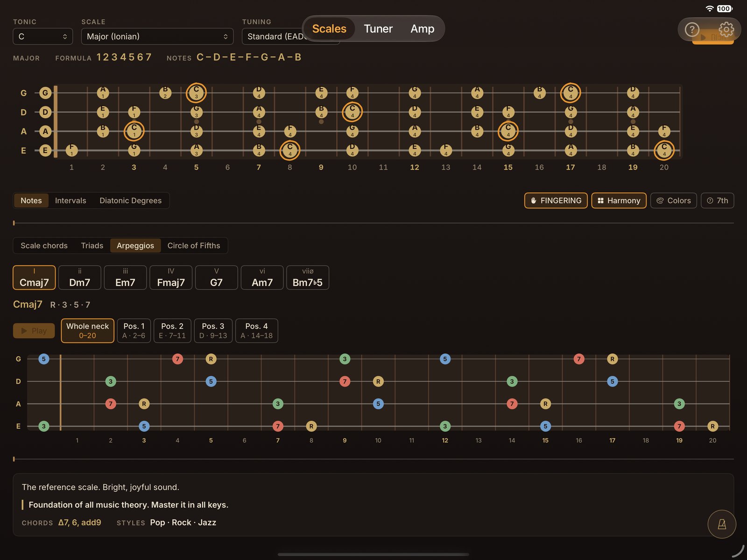The height and width of the screenshot is (560, 747).
Task: Click slider handle below Notes selector
Action: [x=14, y=223]
